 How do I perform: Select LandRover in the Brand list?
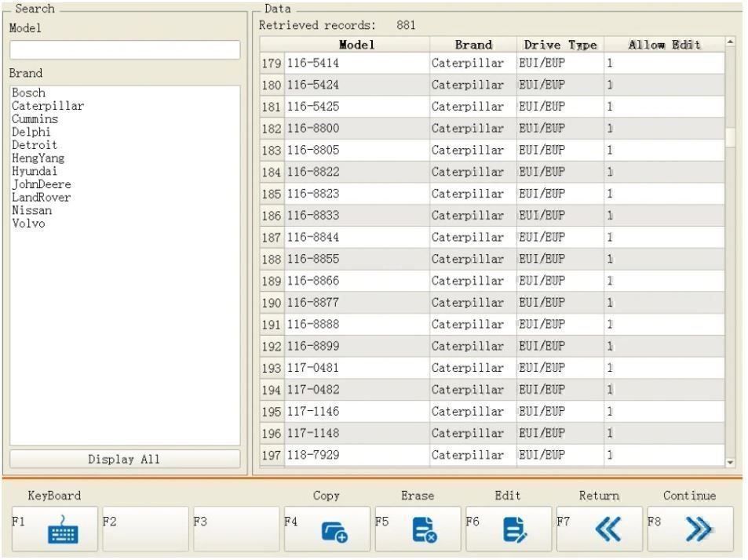point(41,198)
